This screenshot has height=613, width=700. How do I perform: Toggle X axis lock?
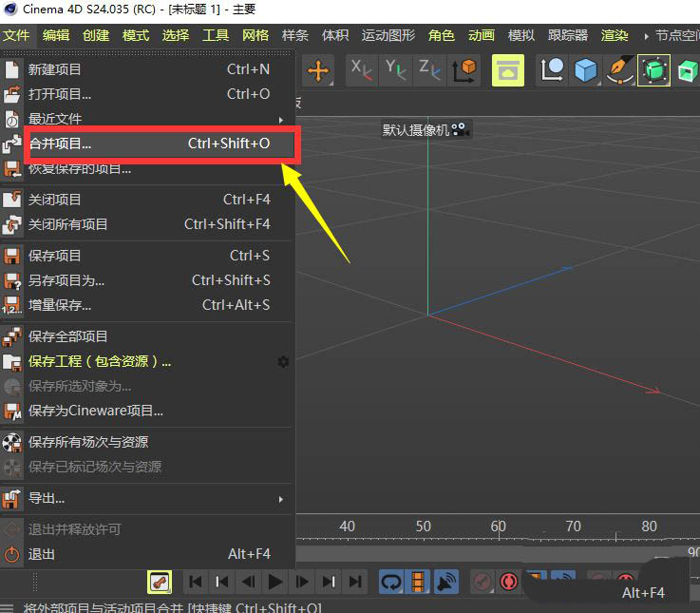(x=362, y=70)
